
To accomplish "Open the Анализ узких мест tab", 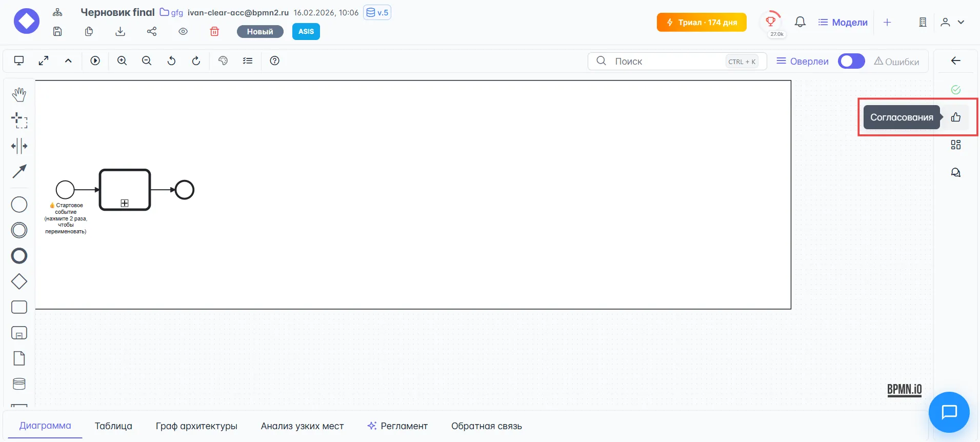I will click(x=302, y=426).
